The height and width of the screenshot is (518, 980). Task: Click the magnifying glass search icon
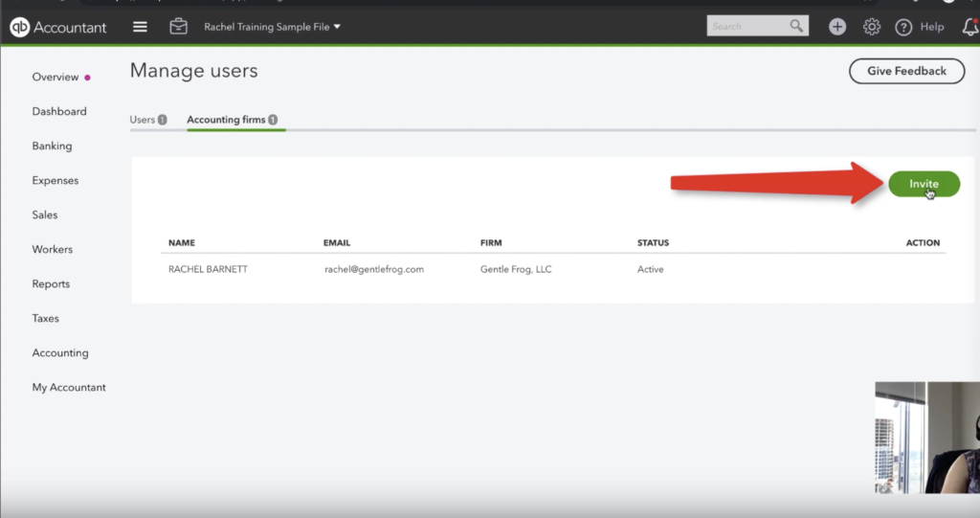click(x=796, y=26)
